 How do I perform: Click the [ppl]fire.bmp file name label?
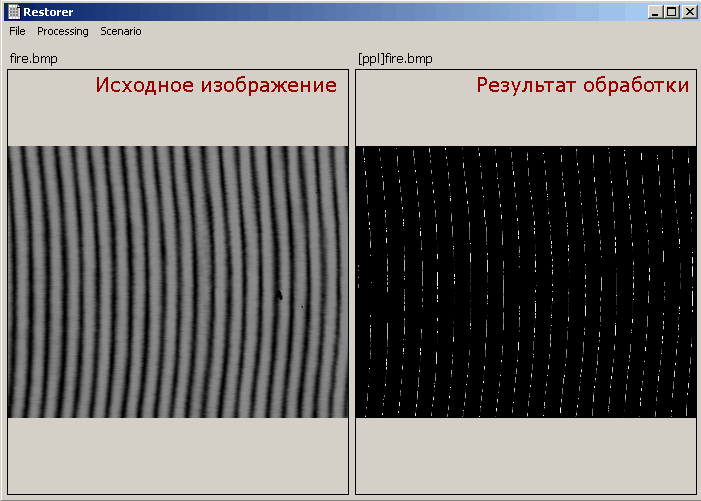point(395,59)
